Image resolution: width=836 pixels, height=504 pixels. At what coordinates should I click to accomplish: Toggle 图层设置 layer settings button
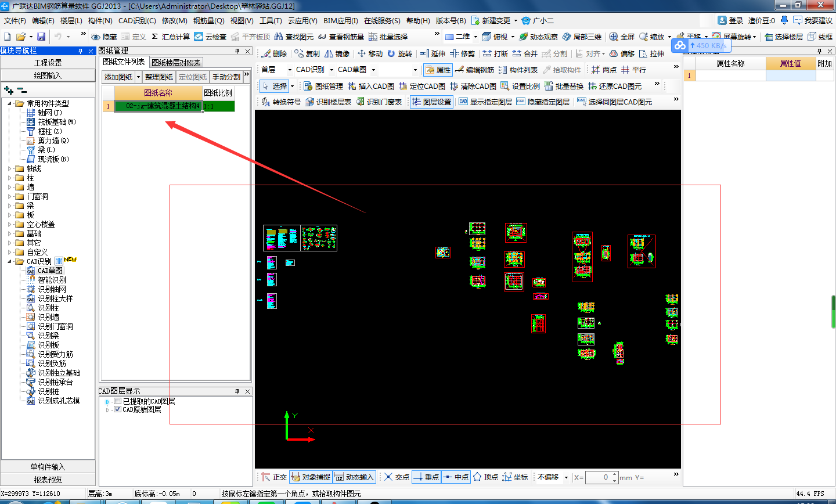point(431,102)
